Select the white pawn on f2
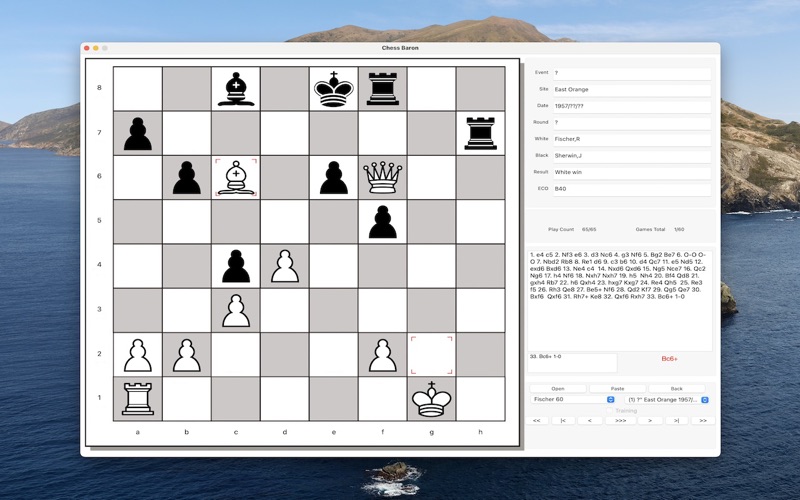The width and height of the screenshot is (800, 500). 383,355
